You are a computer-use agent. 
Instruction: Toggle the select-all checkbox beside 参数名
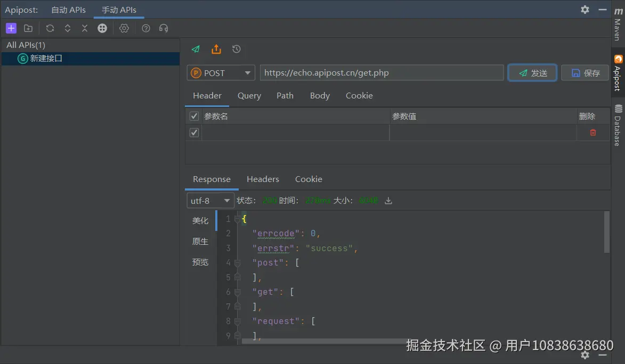coord(194,116)
